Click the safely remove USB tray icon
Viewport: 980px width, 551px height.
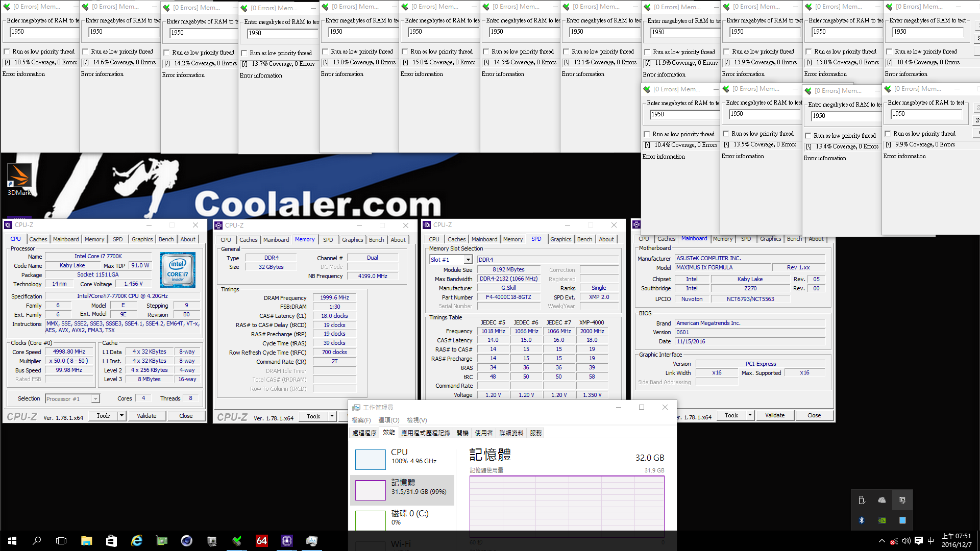coord(862,500)
